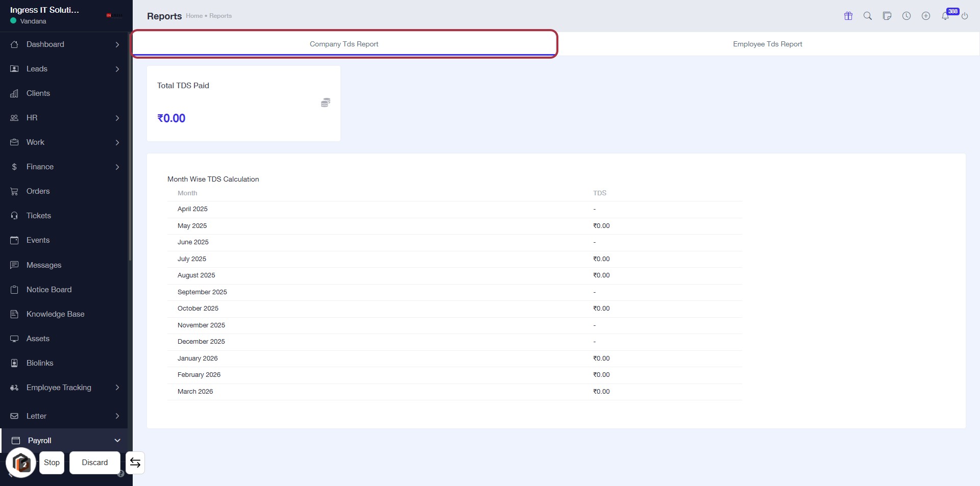Expand the Dashboard menu chevron
Viewport: 980px width, 486px height.
pos(117,44)
